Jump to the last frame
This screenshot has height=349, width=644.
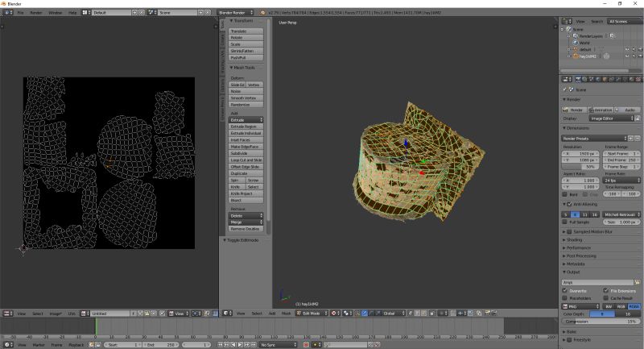254,344
